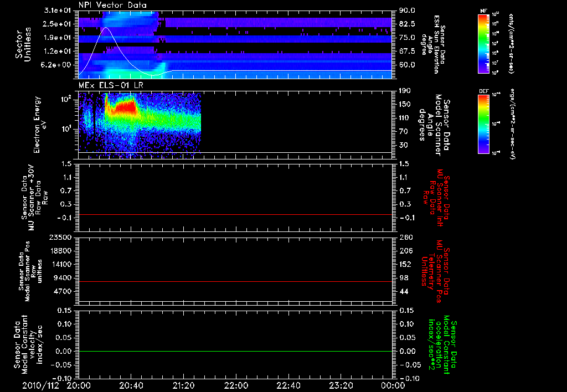Click the NF color scale bar
The image size is (567, 392).
[484, 43]
